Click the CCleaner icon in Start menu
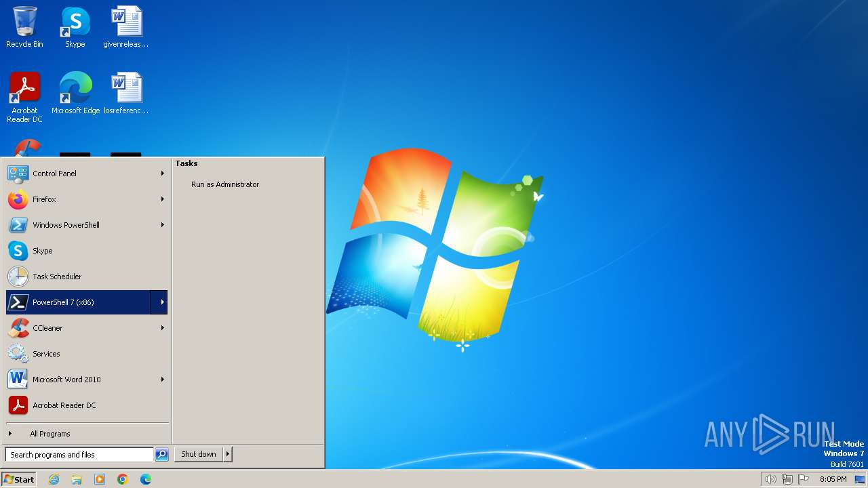The height and width of the screenshot is (488, 868). tap(18, 328)
